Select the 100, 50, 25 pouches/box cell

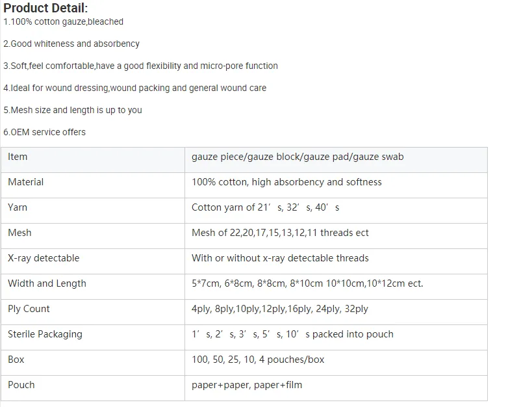(336, 363)
